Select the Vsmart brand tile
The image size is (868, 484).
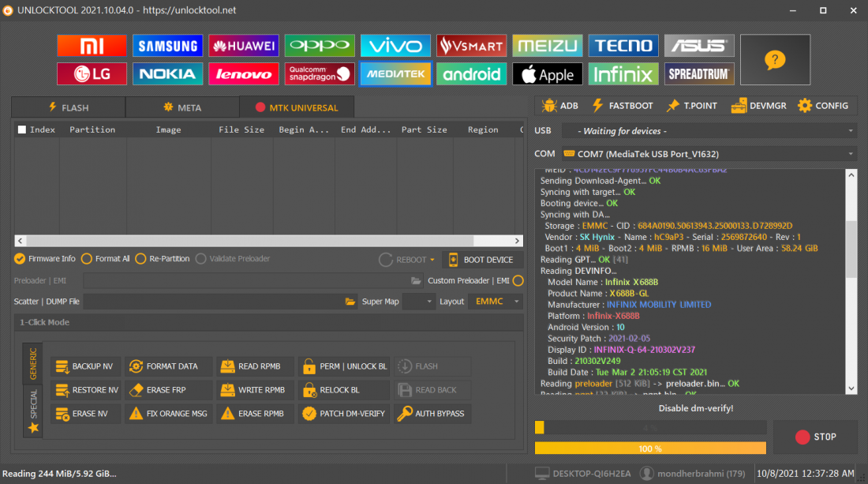tap(471, 46)
